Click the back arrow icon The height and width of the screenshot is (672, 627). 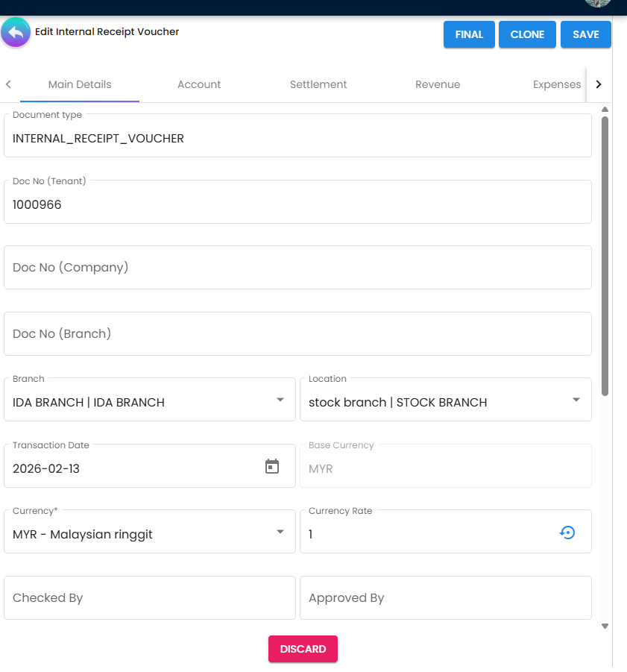16,32
